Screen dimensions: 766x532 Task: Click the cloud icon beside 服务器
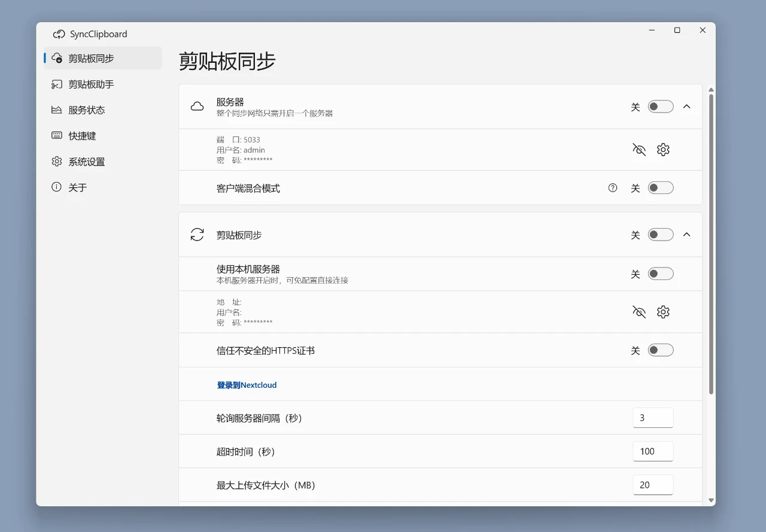pyautogui.click(x=197, y=107)
